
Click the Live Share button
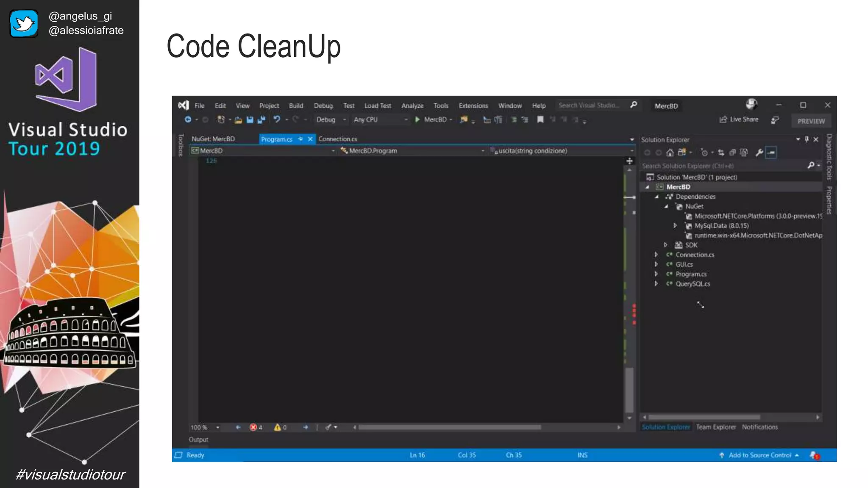click(x=739, y=119)
